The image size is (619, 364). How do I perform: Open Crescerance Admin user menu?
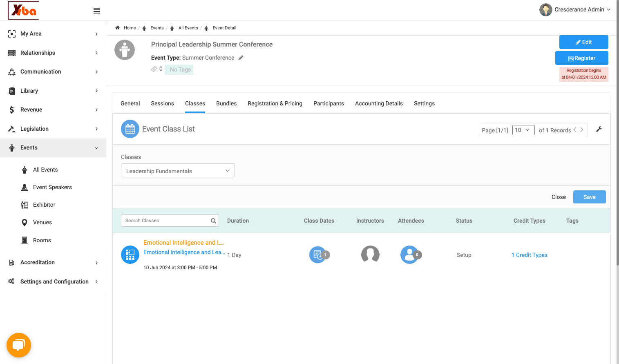point(574,10)
